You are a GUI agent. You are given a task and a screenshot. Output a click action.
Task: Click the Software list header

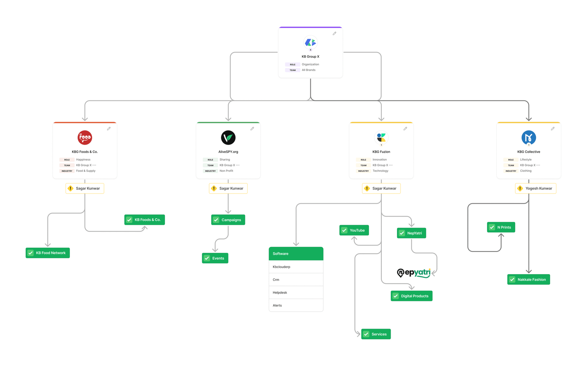pyautogui.click(x=296, y=254)
